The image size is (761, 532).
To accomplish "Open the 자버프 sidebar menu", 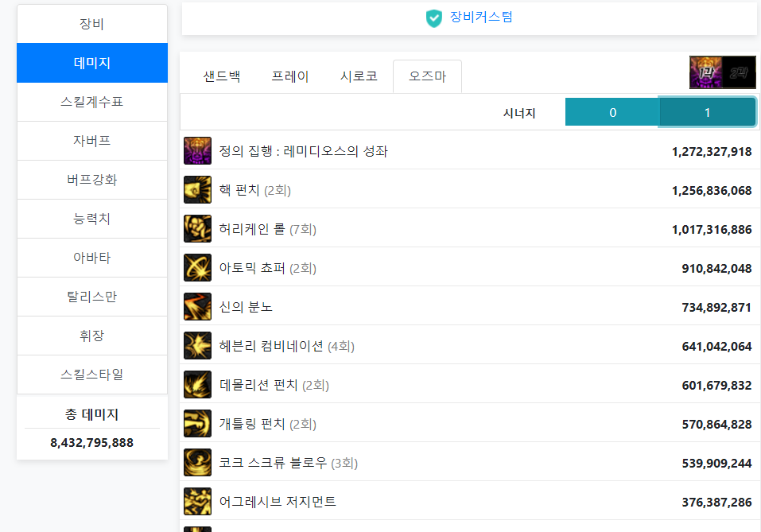I will tap(92, 141).
